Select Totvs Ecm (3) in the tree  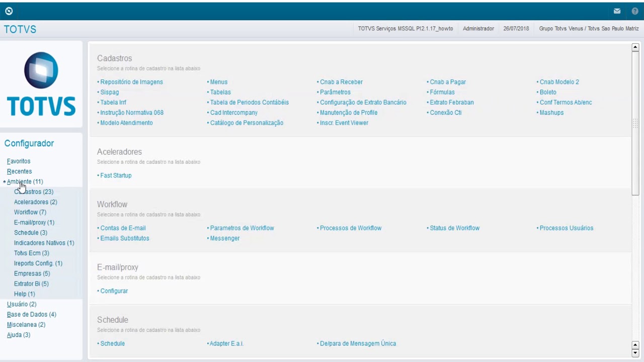pyautogui.click(x=32, y=253)
